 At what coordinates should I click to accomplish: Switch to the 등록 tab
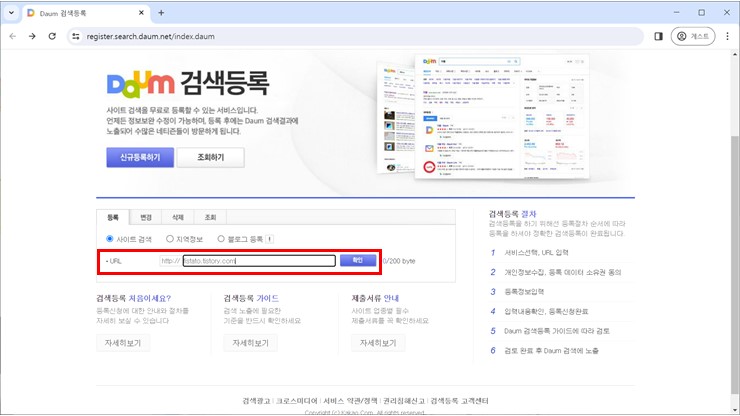click(113, 217)
